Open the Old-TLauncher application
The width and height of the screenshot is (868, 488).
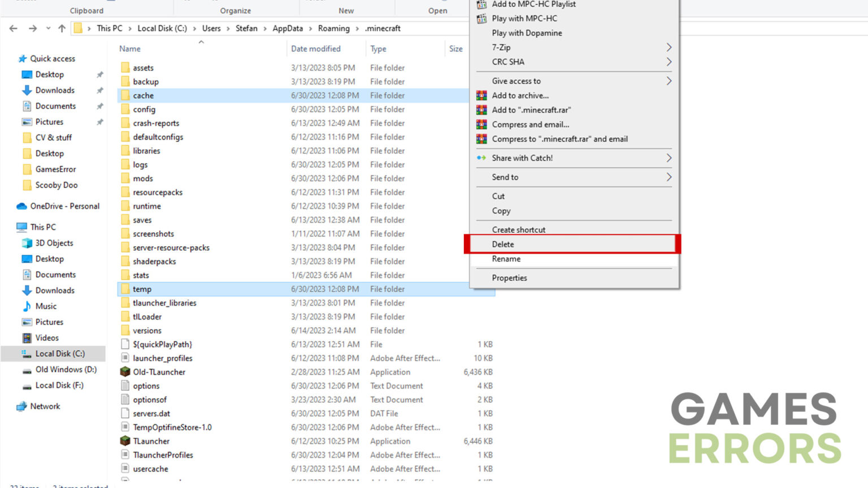pyautogui.click(x=159, y=372)
